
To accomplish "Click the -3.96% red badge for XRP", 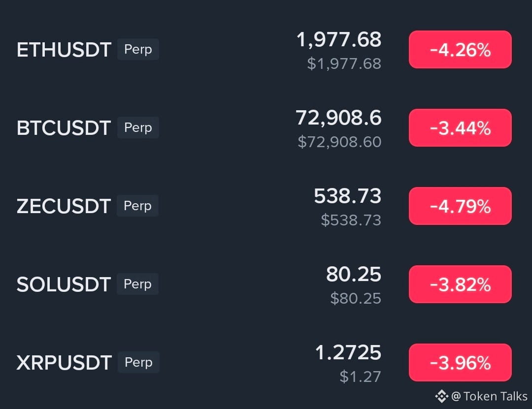I will coord(460,363).
